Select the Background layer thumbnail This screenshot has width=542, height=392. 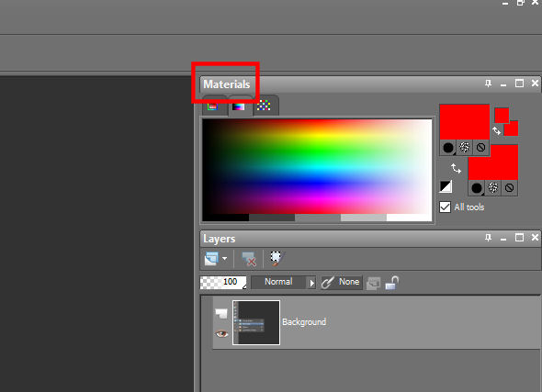click(x=256, y=322)
